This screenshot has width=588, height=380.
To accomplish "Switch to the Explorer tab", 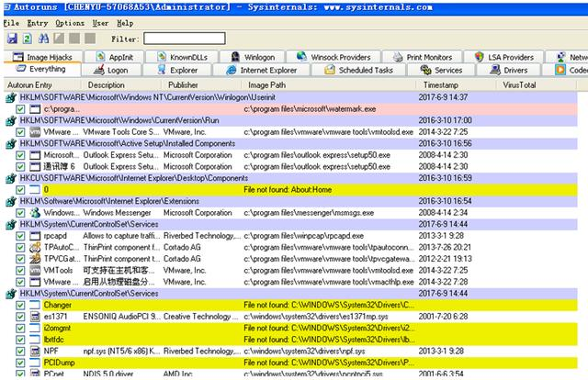I will coord(177,70).
